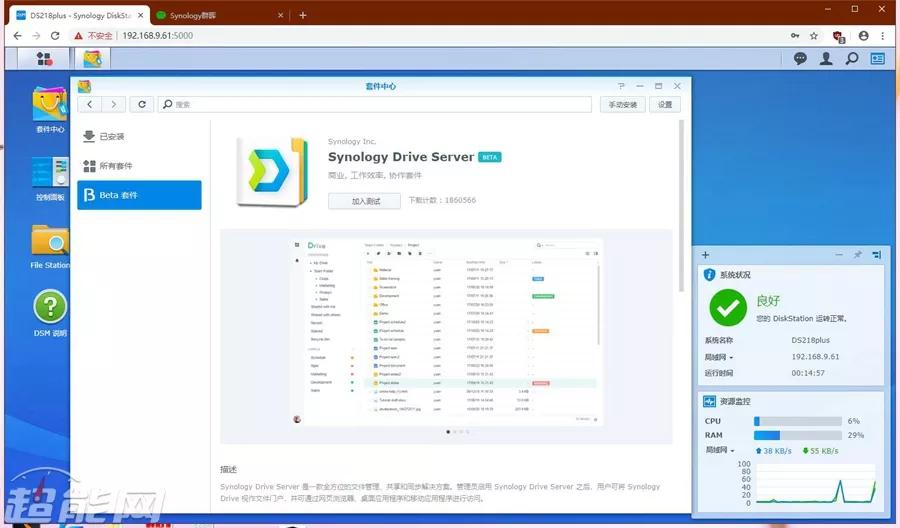
Task: Switch to DS218plus browser tab
Action: click(79, 15)
